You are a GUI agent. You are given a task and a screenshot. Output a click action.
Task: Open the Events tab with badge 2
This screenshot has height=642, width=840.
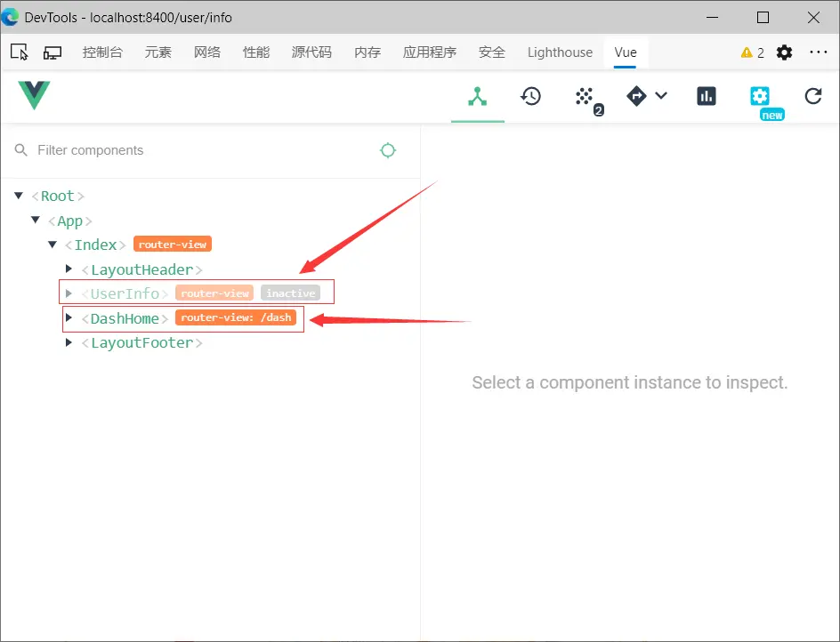tap(588, 100)
